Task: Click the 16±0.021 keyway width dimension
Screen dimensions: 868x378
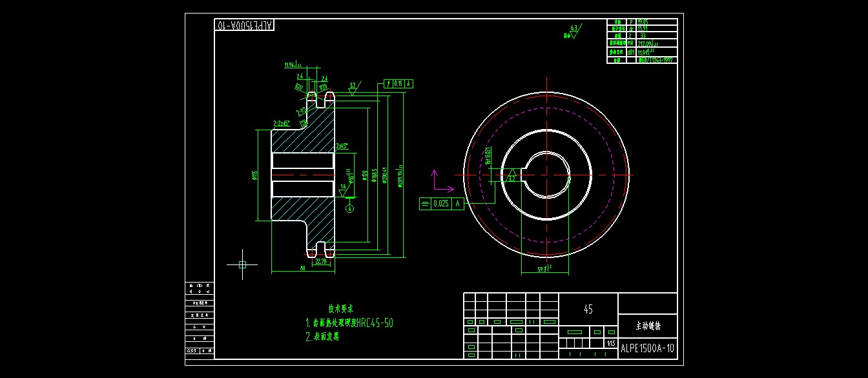Action: tap(488, 156)
